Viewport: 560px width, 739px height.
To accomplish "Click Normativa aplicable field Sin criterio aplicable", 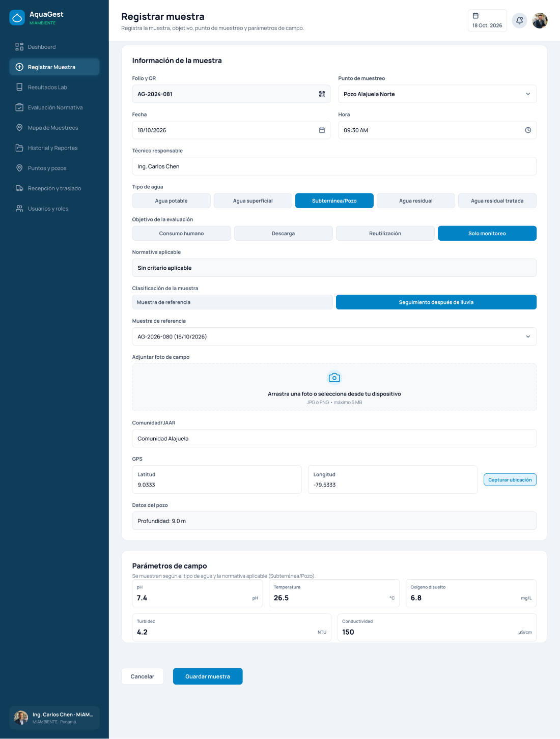I will click(x=334, y=268).
